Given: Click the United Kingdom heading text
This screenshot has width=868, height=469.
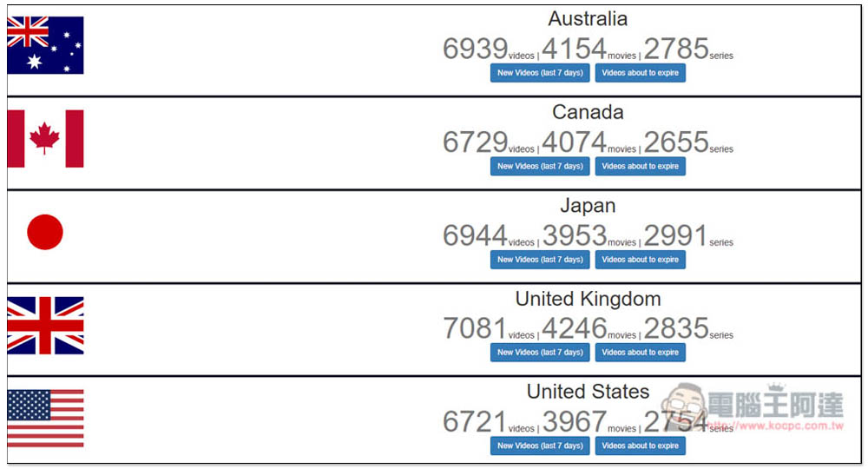Looking at the screenshot, I should (588, 299).
